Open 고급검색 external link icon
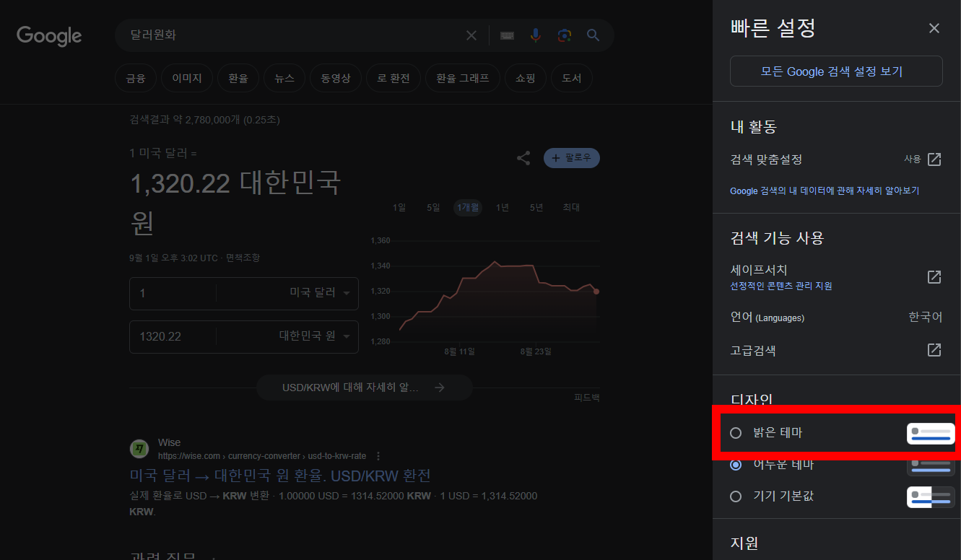 [934, 350]
